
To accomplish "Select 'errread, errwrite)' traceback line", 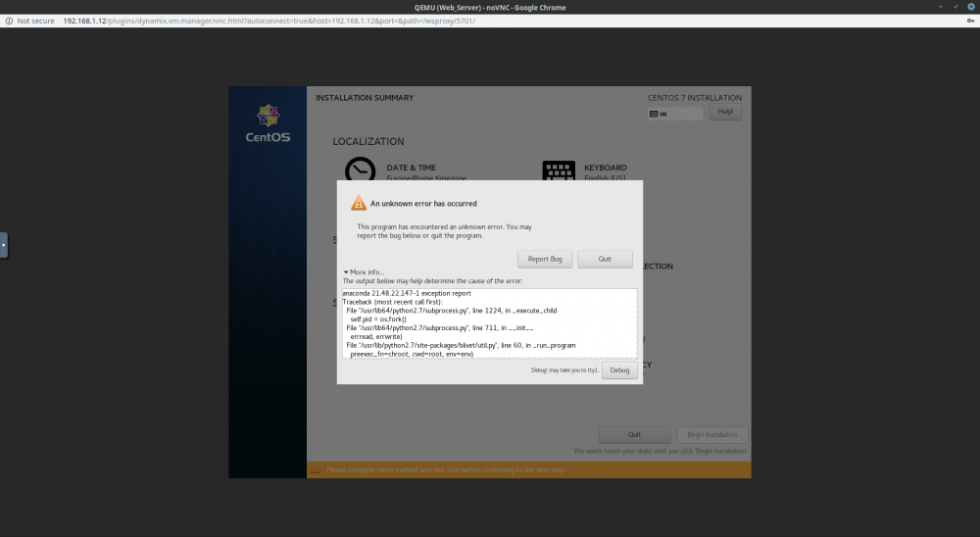I will coord(376,336).
